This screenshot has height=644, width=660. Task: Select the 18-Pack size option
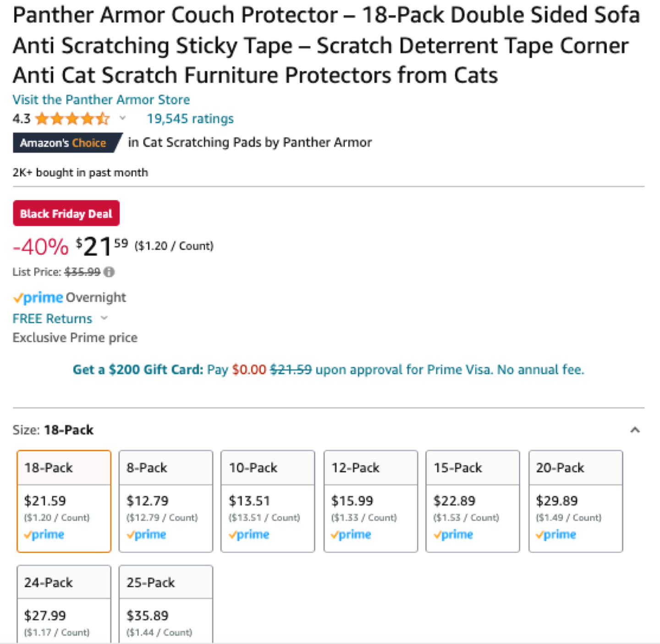(x=64, y=501)
